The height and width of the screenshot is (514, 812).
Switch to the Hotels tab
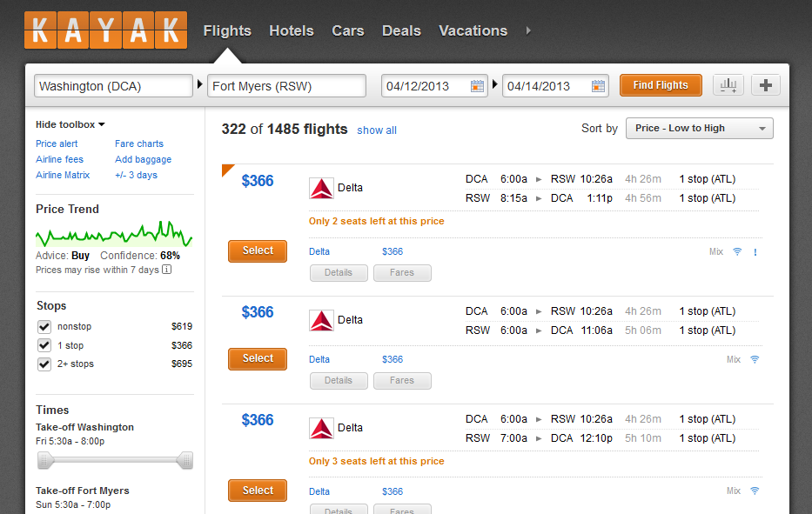tap(291, 30)
